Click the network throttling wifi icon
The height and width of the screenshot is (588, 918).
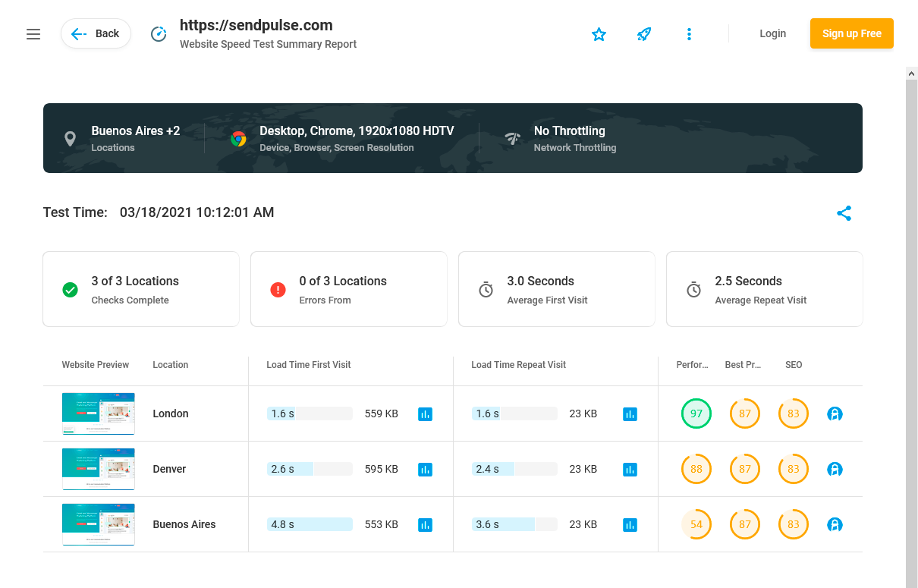tap(513, 139)
